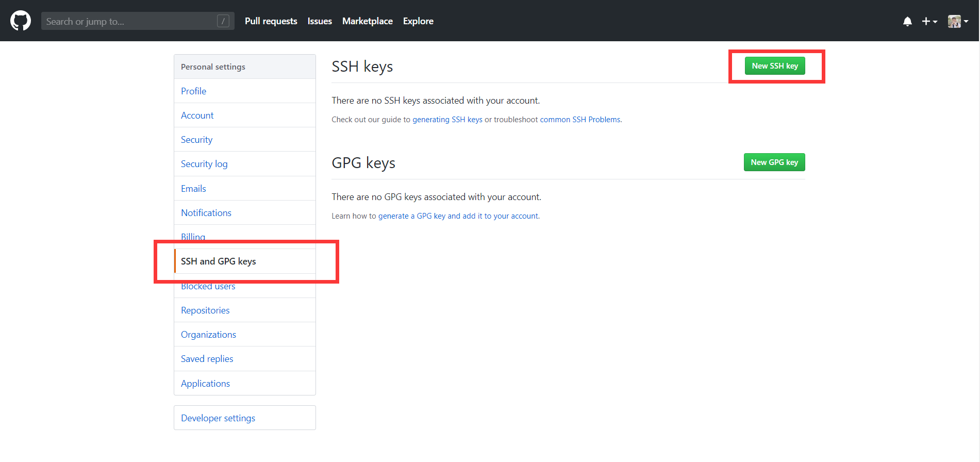Open Issues in the top navigation

point(320,21)
